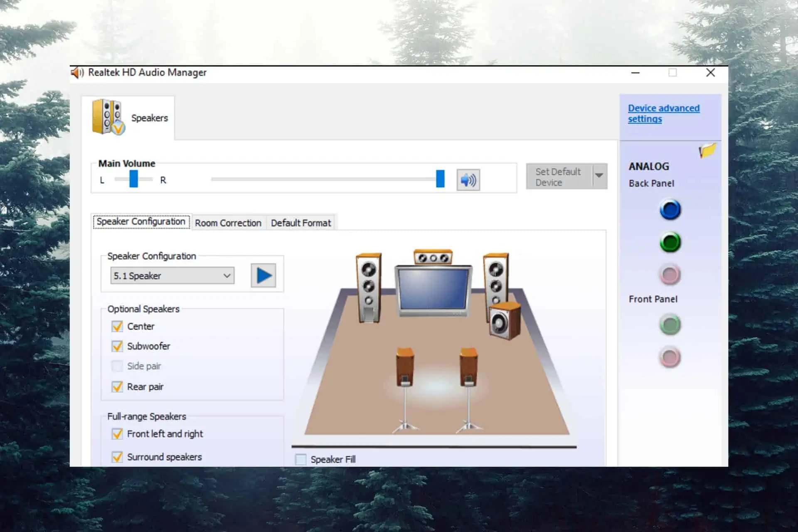The image size is (798, 532).
Task: Click the Speakers panel icon
Action: pyautogui.click(x=108, y=116)
